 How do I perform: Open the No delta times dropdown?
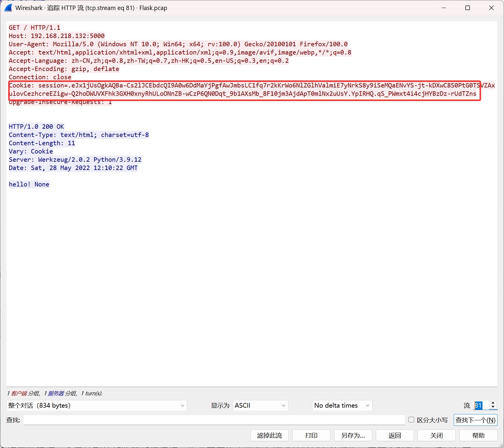342,405
